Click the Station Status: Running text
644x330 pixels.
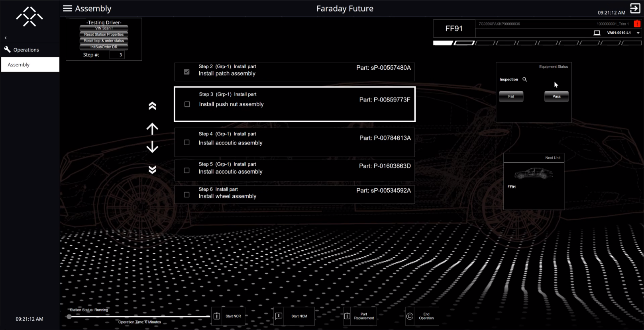[x=89, y=310]
